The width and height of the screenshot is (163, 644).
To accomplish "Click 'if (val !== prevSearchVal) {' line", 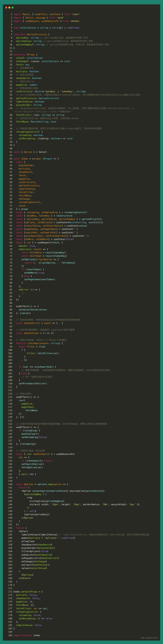I will [x=38, y=367].
